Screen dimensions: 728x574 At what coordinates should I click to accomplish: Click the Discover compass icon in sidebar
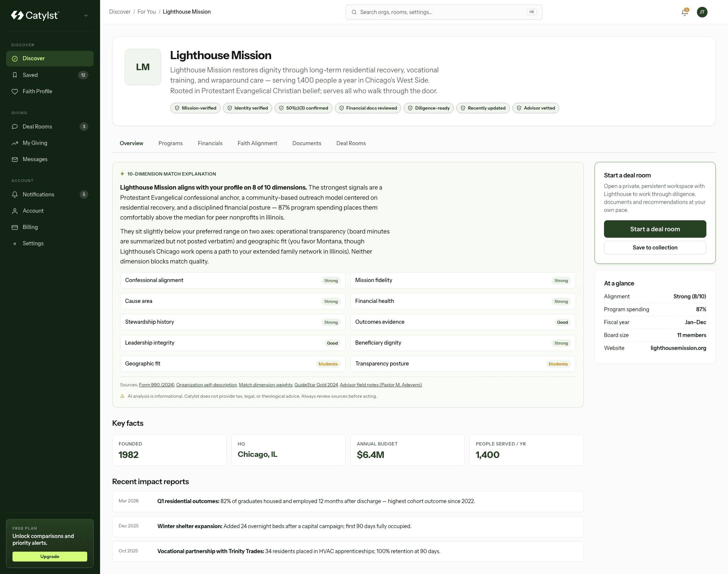(x=15, y=58)
